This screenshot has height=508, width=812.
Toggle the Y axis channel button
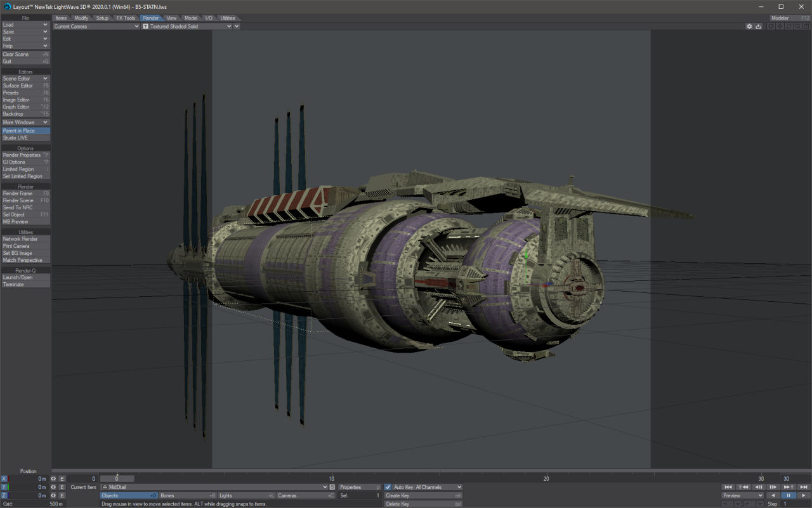click(x=4, y=487)
